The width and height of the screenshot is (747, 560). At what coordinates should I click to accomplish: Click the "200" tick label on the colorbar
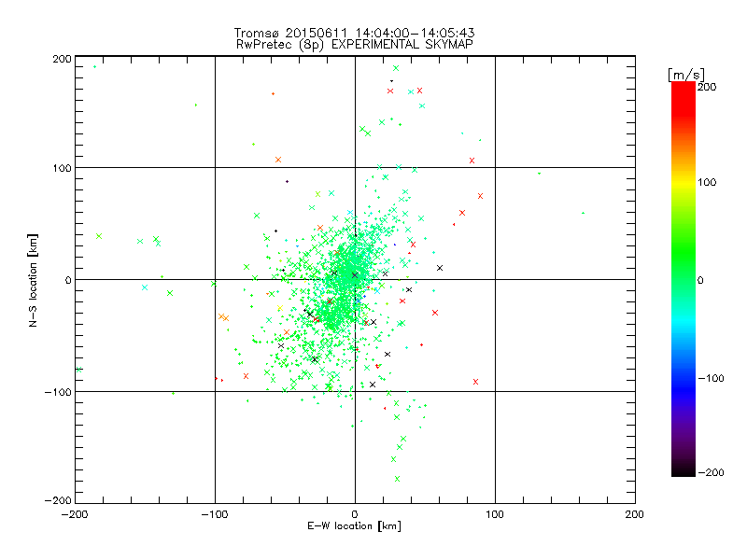[x=707, y=87]
